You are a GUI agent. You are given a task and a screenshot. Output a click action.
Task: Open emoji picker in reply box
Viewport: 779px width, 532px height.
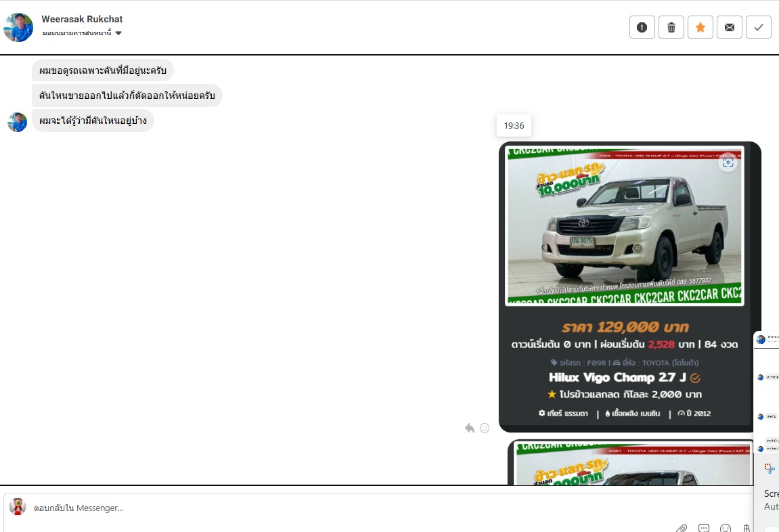[726, 528]
